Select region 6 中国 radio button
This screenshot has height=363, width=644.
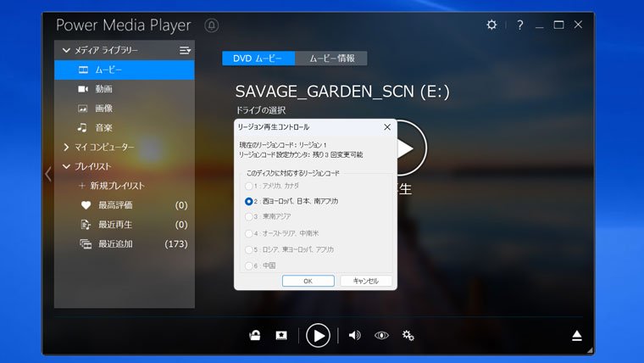coord(248,266)
